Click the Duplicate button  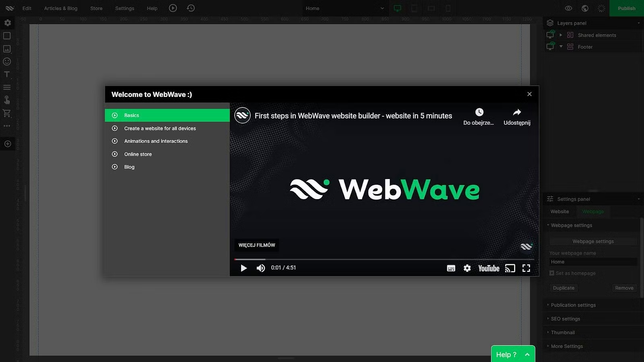(x=563, y=288)
